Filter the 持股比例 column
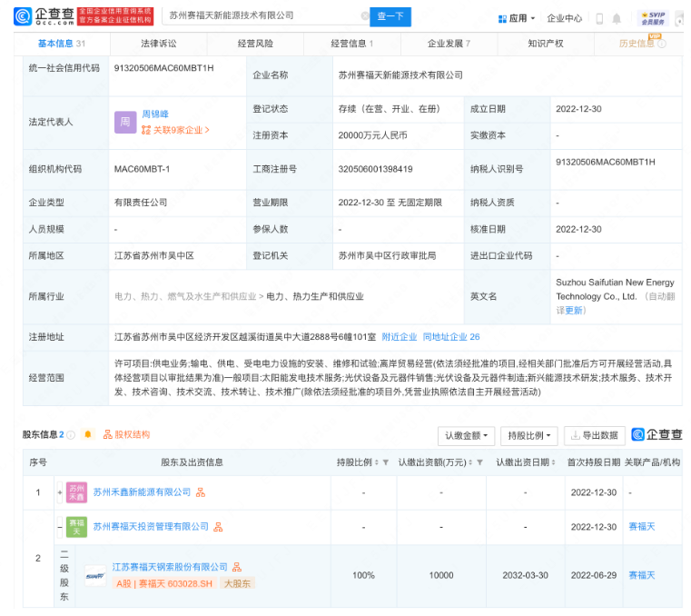The image size is (691, 616). pos(385,462)
